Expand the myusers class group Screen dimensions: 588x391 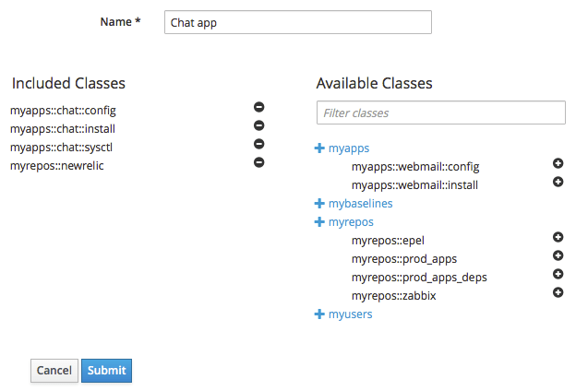point(320,314)
